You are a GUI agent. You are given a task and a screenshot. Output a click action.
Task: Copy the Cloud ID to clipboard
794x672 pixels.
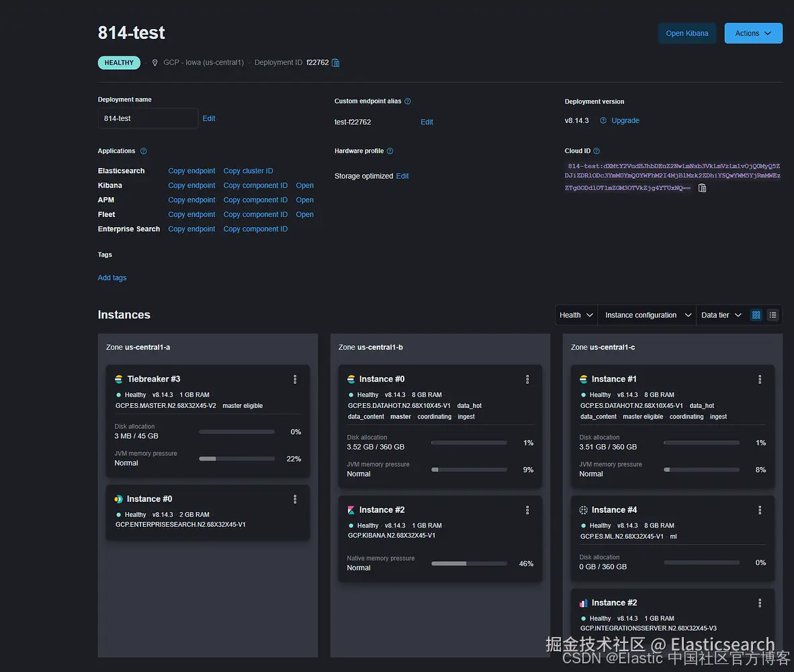702,188
